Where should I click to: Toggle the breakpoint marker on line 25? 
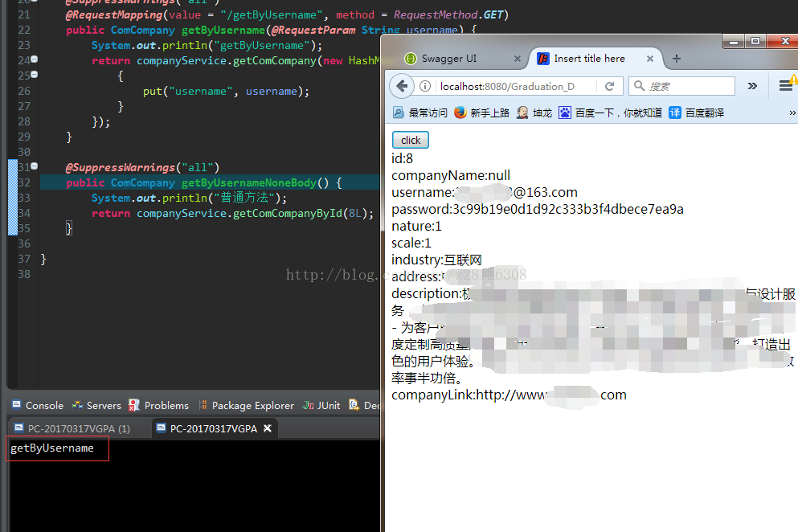pyautogui.click(x=34, y=76)
